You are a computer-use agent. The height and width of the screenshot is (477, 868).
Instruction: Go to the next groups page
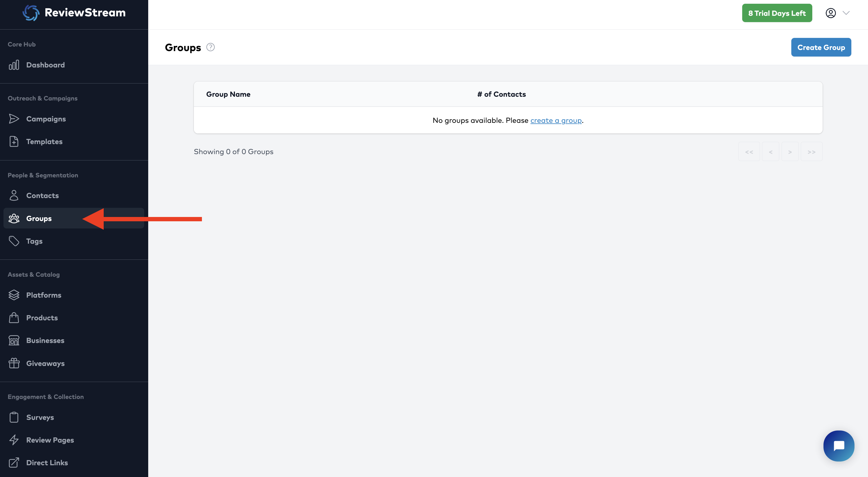point(790,152)
